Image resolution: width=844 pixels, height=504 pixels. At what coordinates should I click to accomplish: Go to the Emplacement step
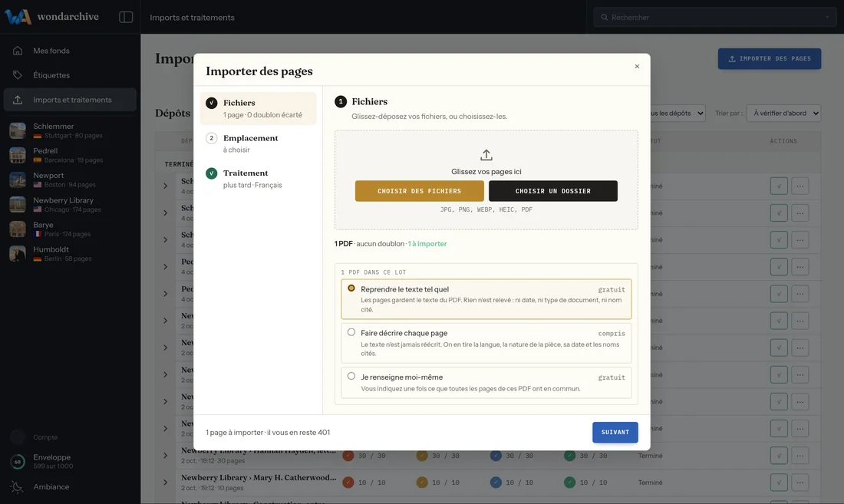pos(259,143)
